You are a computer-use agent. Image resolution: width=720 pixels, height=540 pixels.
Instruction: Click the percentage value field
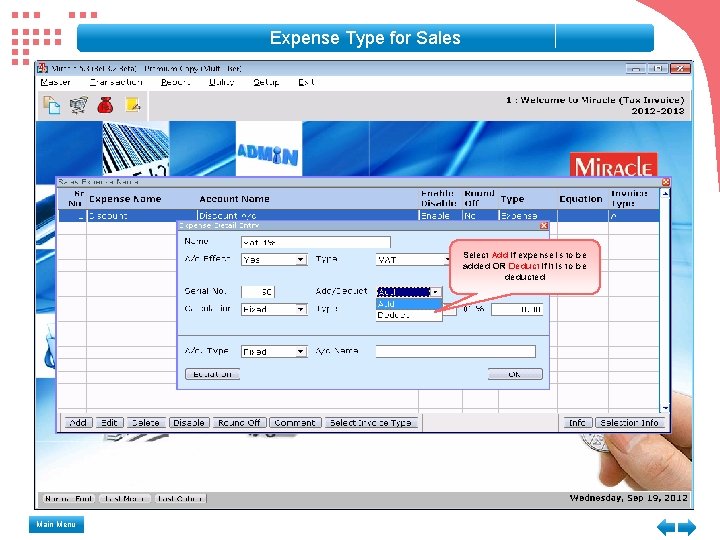pyautogui.click(x=517, y=309)
